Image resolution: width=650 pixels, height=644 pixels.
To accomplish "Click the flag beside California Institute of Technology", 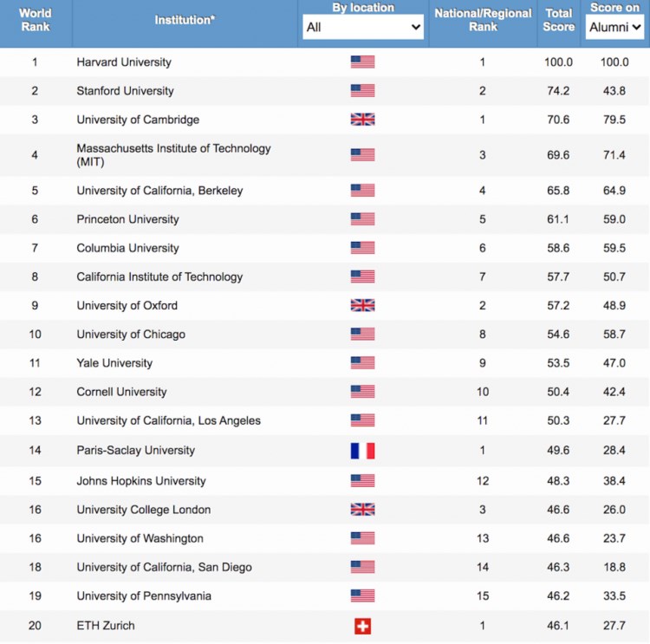I will [x=363, y=276].
